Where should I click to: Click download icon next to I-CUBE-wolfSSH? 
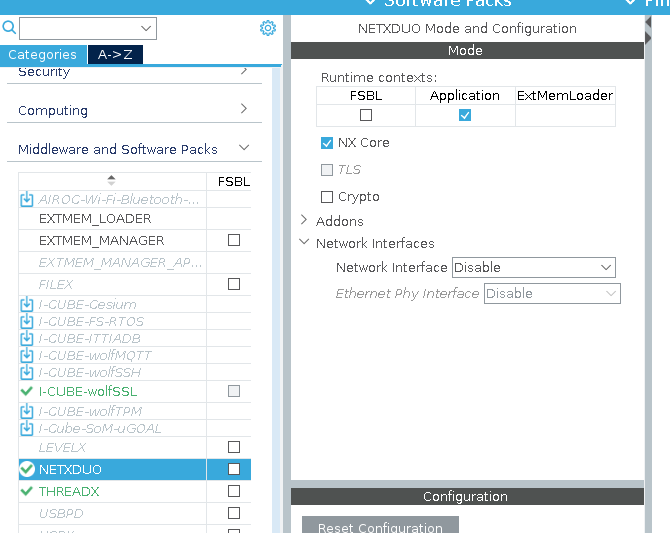coord(26,373)
